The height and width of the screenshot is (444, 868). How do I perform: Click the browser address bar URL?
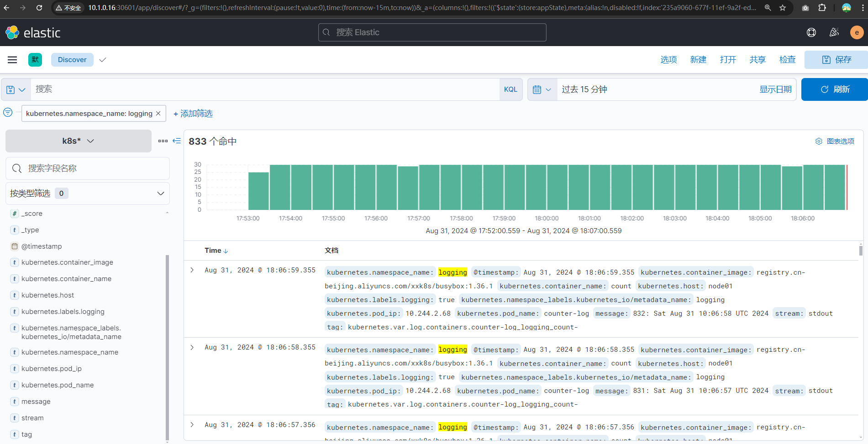tap(421, 8)
